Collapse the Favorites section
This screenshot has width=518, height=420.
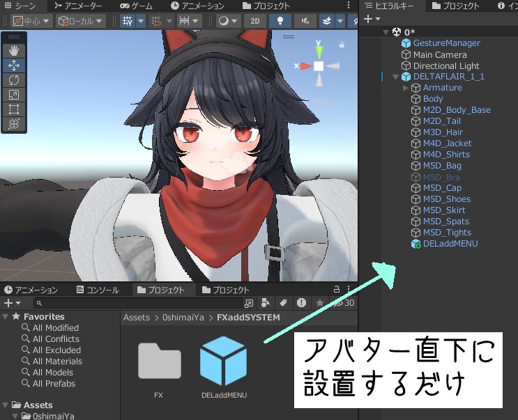(x=6, y=317)
